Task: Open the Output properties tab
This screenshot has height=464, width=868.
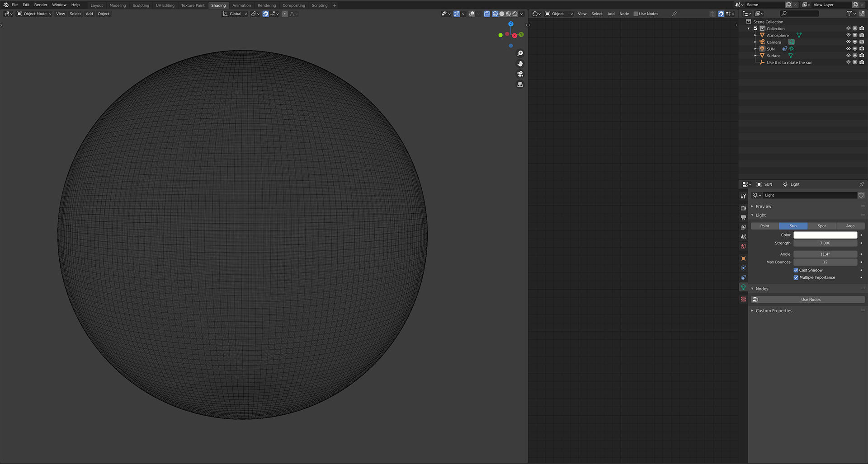Action: coord(743,218)
